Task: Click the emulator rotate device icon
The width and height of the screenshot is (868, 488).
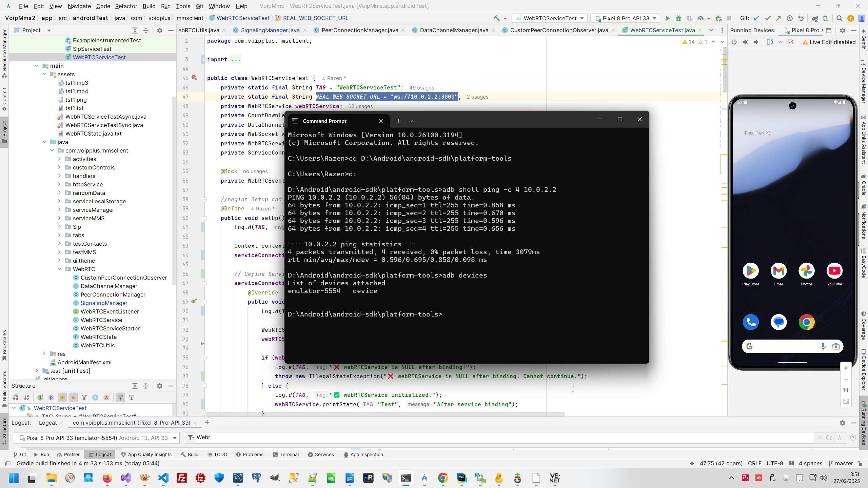Action: (x=770, y=42)
